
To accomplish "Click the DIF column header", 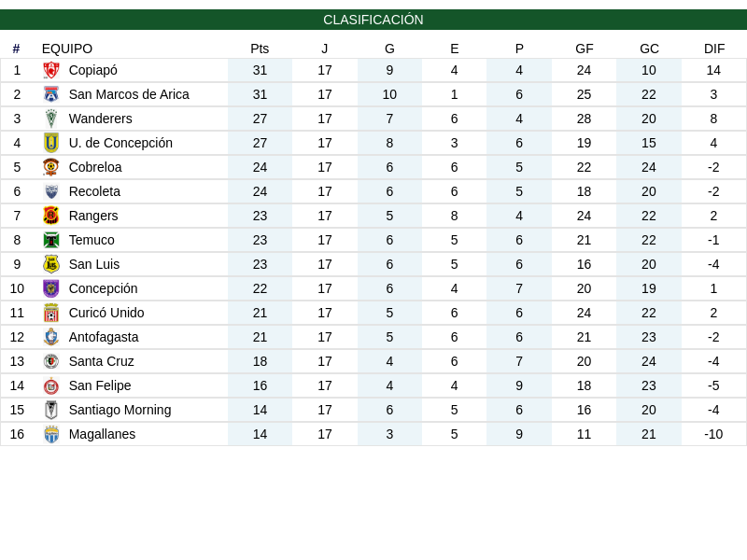I will [714, 49].
